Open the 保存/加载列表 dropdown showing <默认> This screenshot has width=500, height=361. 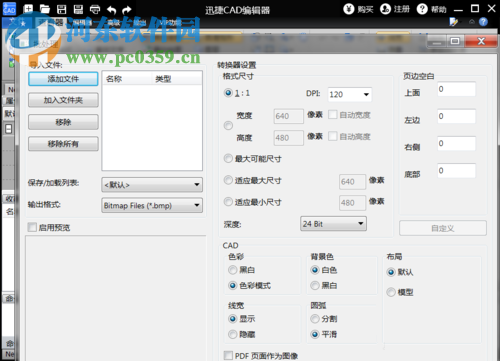click(x=152, y=185)
